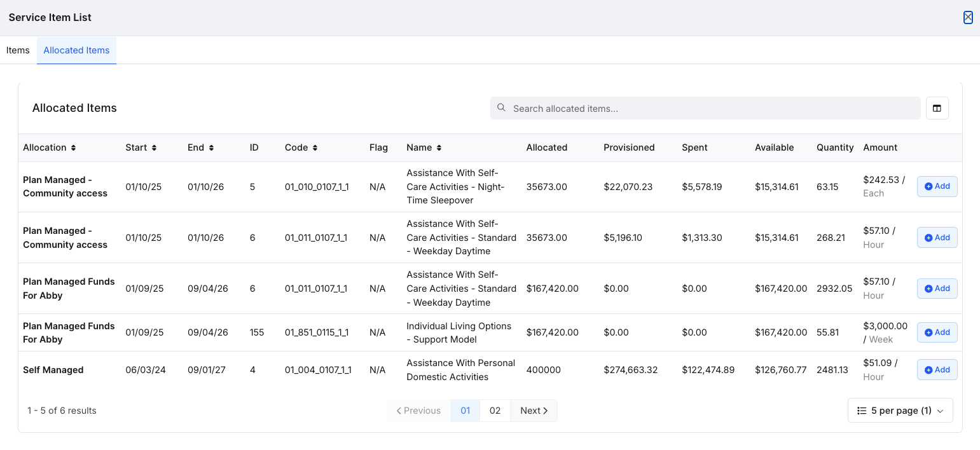Click the search magnifier icon

click(501, 108)
